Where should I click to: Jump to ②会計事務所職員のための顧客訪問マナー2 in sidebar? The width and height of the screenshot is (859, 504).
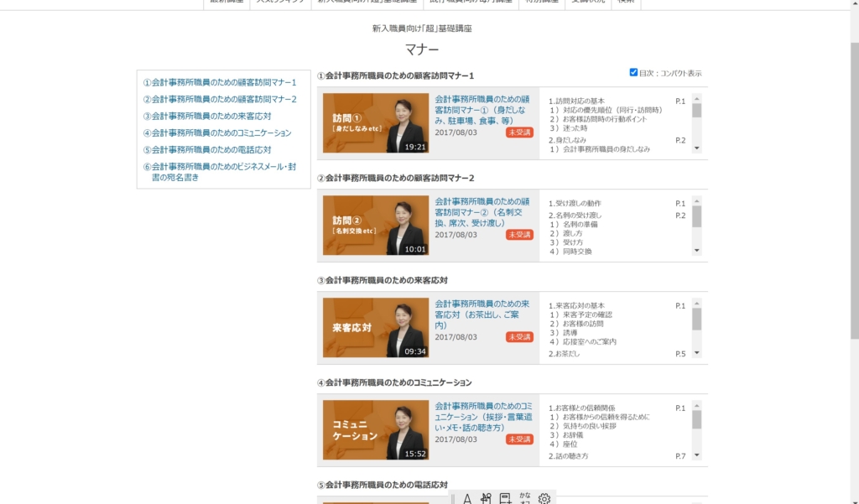coord(220,99)
